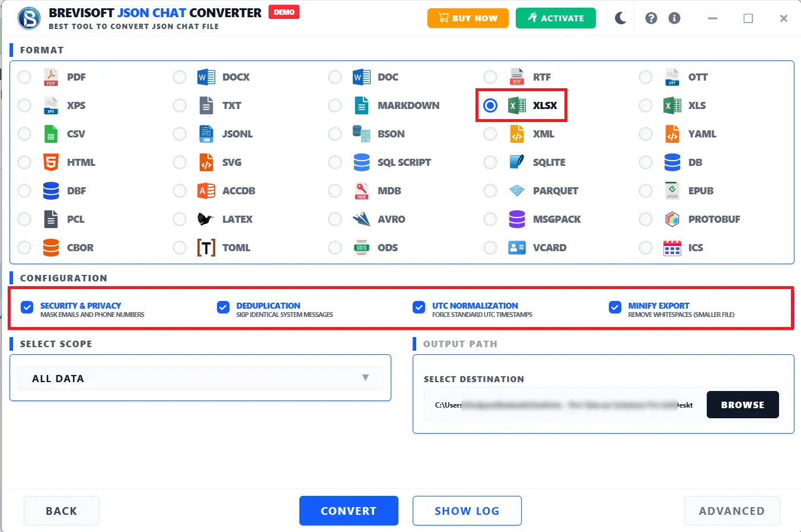Click the Markdown file icon
This screenshot has height=532, width=801.
[362, 105]
